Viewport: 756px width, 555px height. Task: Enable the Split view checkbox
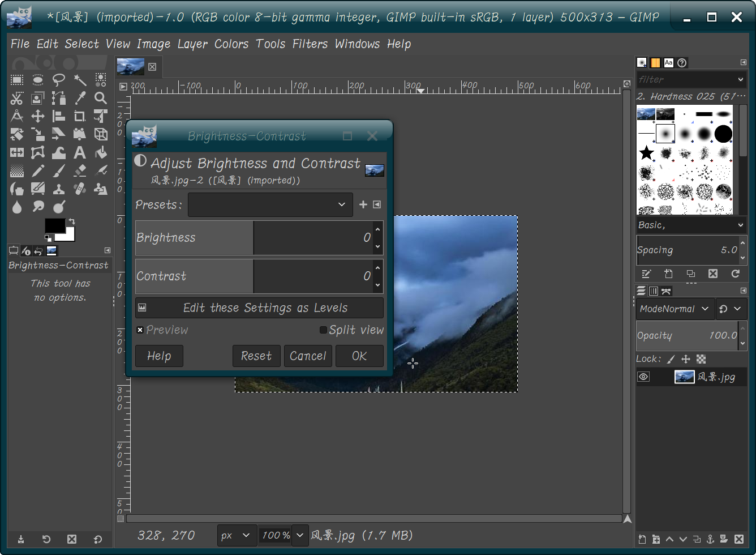point(323,330)
